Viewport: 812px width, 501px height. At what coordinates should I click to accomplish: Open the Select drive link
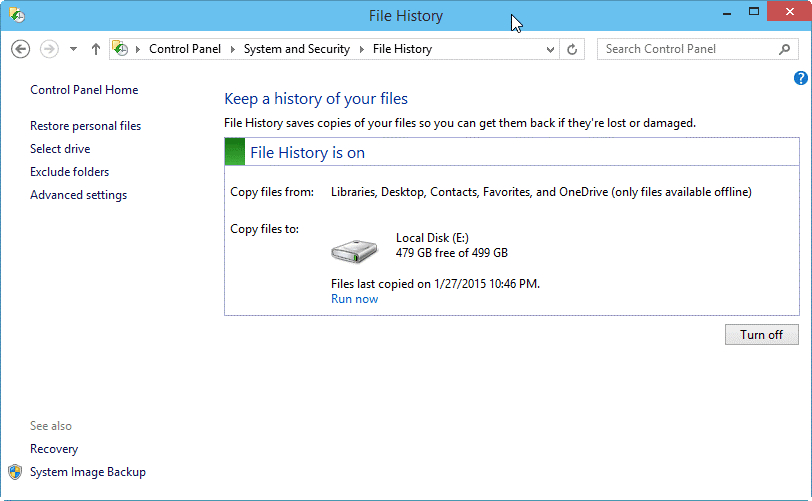[60, 149]
